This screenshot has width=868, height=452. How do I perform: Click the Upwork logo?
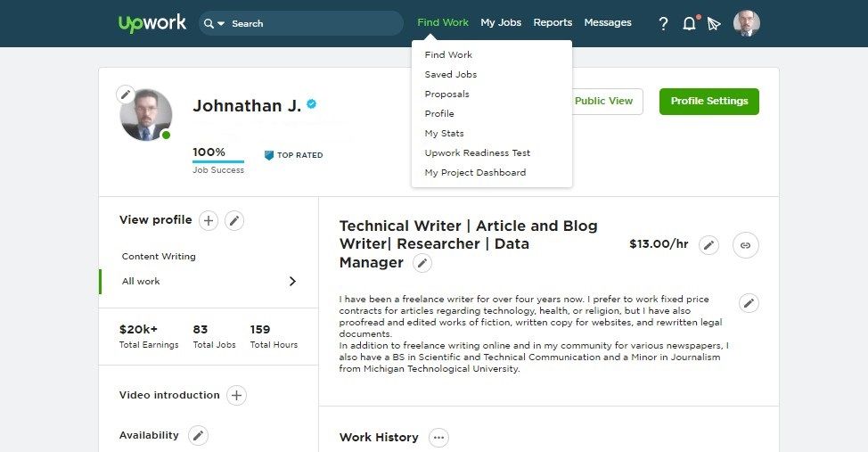coord(152,23)
